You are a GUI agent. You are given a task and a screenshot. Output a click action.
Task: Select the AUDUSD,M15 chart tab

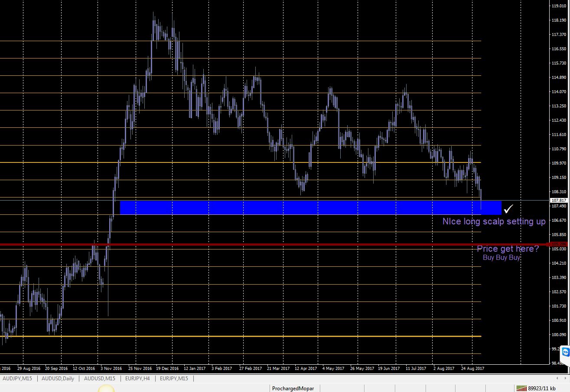(100, 378)
